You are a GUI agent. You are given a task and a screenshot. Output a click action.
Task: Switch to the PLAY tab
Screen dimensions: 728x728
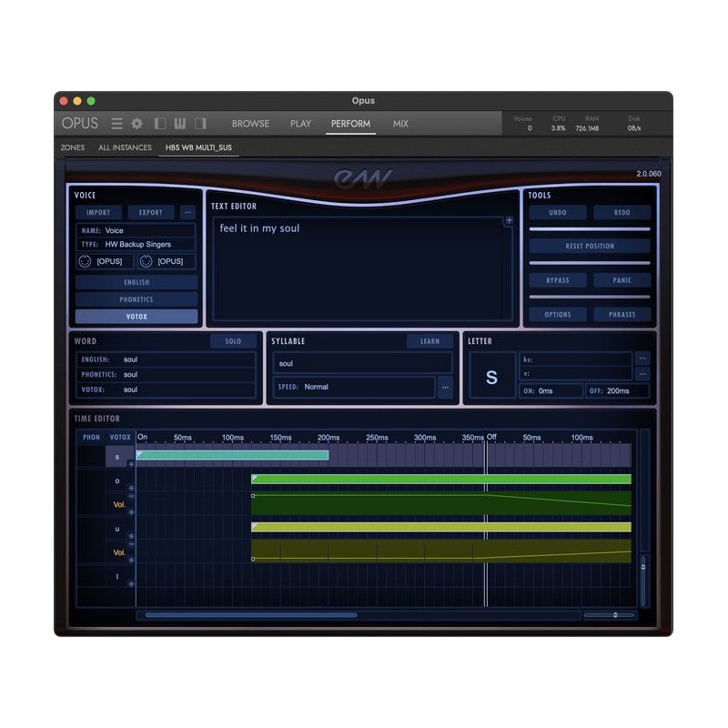pos(300,124)
